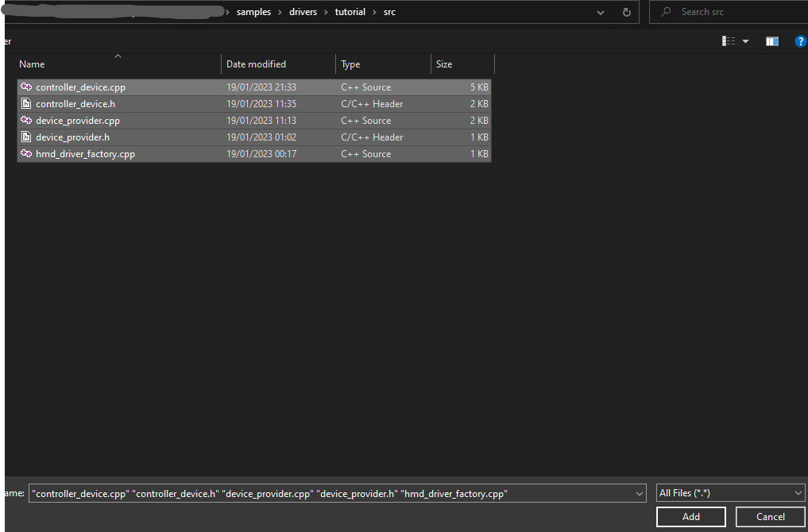Open the view options dropdown arrow
Viewport: 808px width, 532px height.
[x=745, y=41]
